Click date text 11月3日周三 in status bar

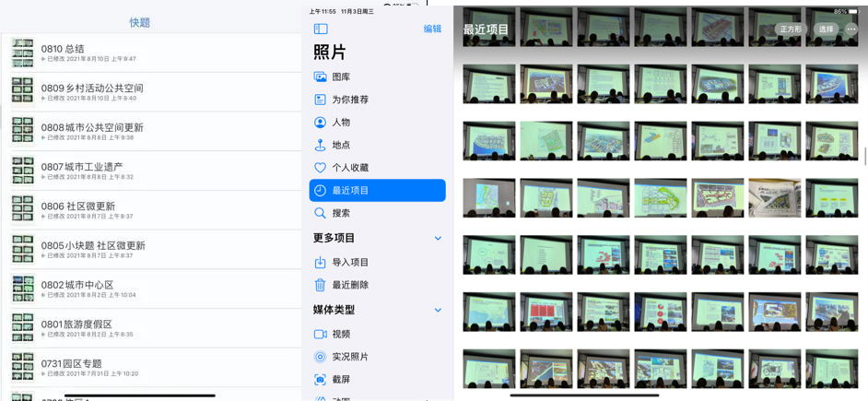[x=358, y=11]
